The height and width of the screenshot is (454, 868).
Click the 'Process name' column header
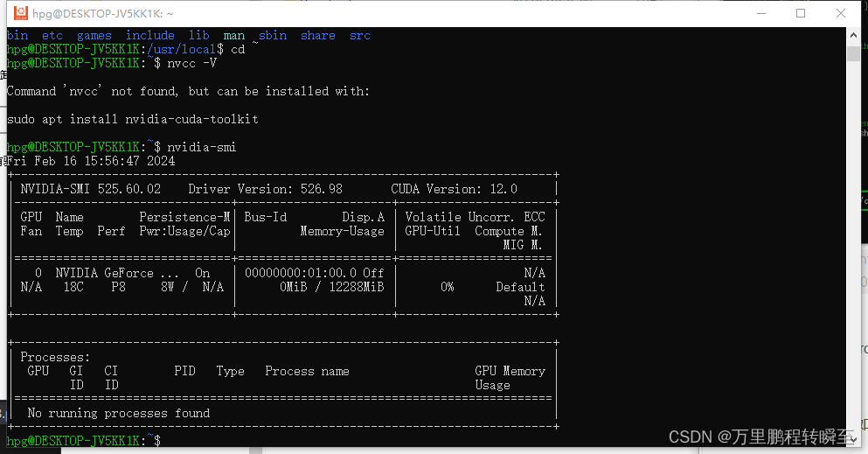point(307,371)
